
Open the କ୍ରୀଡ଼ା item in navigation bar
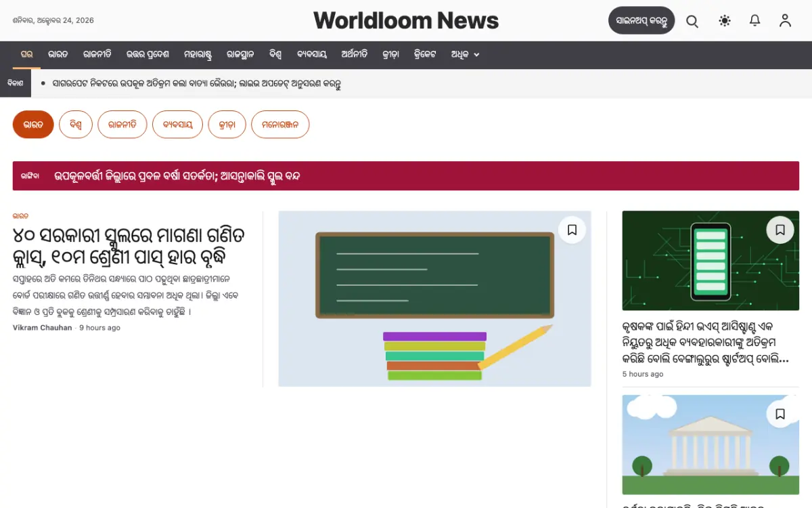[390, 54]
